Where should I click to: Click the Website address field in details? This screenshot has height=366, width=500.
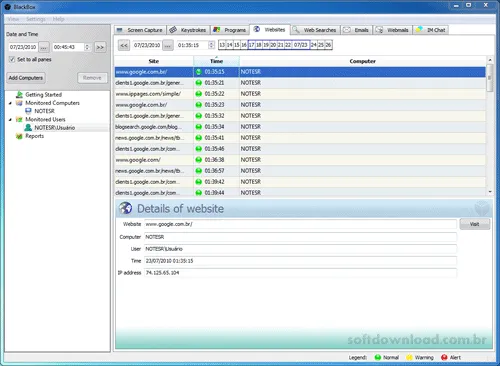pos(300,224)
